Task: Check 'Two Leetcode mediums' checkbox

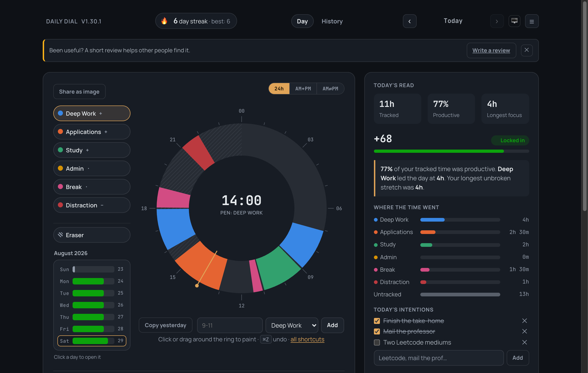Action: click(377, 342)
